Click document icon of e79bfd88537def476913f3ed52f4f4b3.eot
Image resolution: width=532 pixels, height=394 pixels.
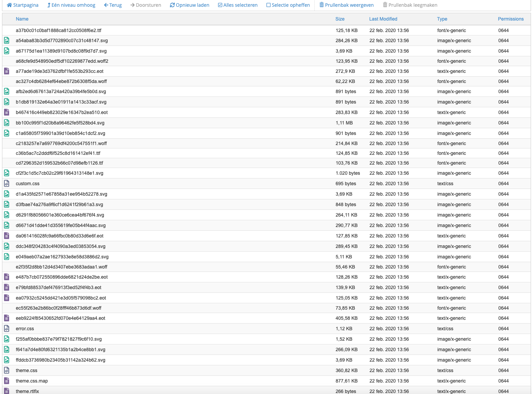pos(6,287)
